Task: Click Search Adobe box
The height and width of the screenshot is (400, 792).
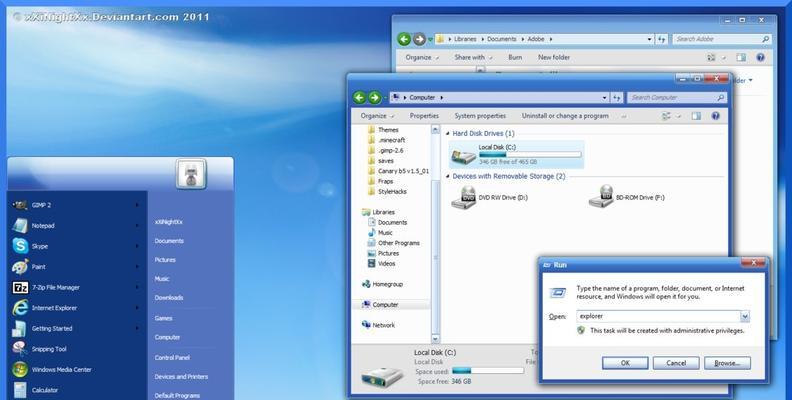Action: 722,39
